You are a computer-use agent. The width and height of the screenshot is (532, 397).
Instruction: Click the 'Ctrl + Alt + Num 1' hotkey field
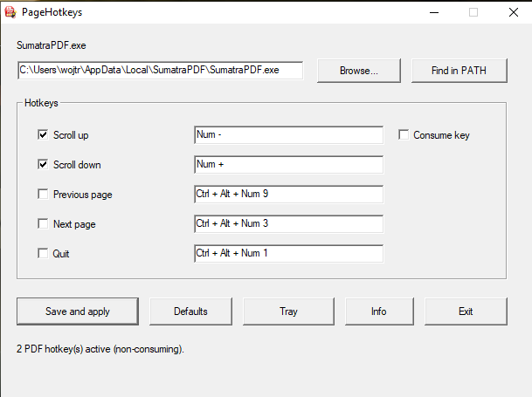[289, 253]
